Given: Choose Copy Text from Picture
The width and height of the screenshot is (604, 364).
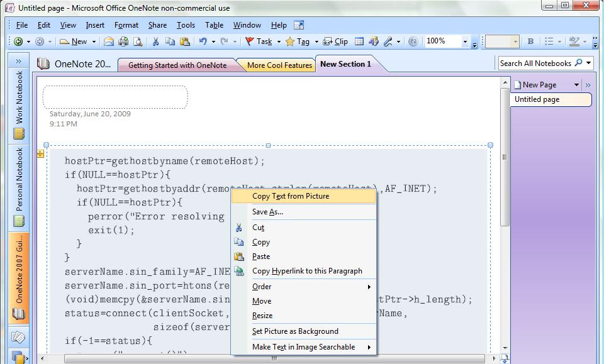Looking at the screenshot, I should pyautogui.click(x=303, y=196).
